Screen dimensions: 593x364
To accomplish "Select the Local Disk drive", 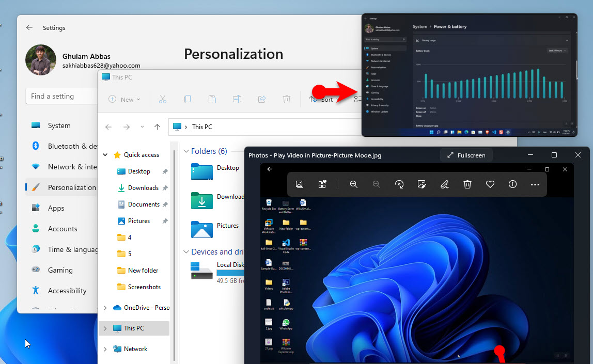I will [x=217, y=272].
